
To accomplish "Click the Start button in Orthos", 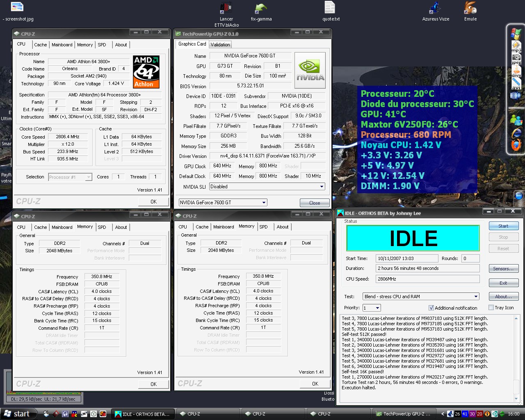I will pyautogui.click(x=503, y=226).
